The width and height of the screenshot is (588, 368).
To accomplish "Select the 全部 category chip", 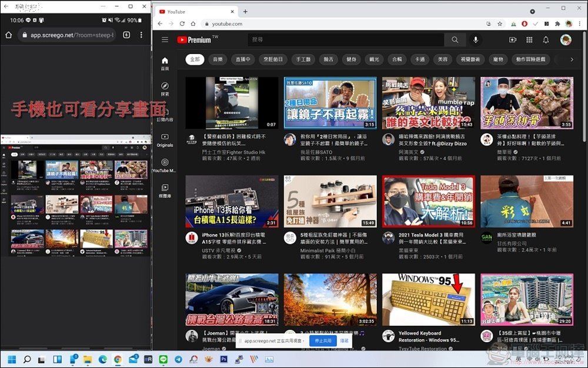I will point(195,59).
